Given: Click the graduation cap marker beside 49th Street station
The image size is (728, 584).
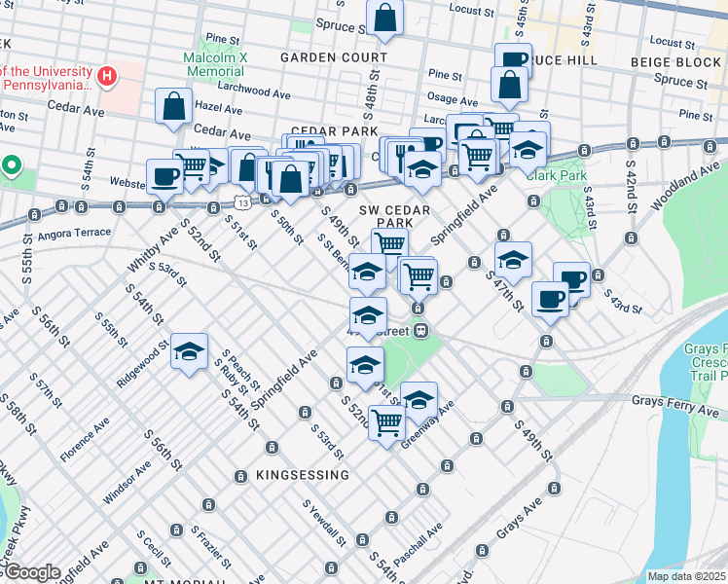Looking at the screenshot, I should (368, 316).
